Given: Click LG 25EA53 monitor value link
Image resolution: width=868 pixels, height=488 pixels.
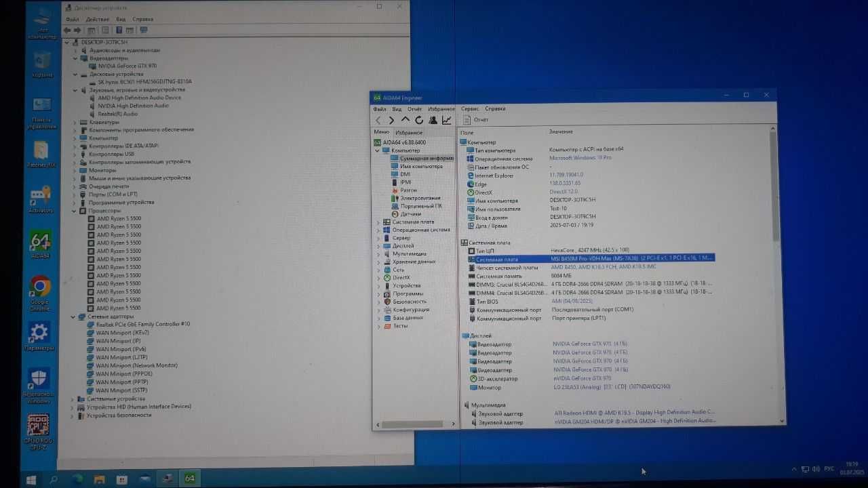Looking at the screenshot, I should pos(612,387).
